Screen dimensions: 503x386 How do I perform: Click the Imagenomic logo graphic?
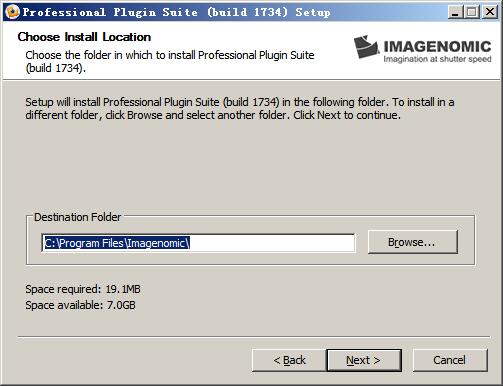[366, 47]
